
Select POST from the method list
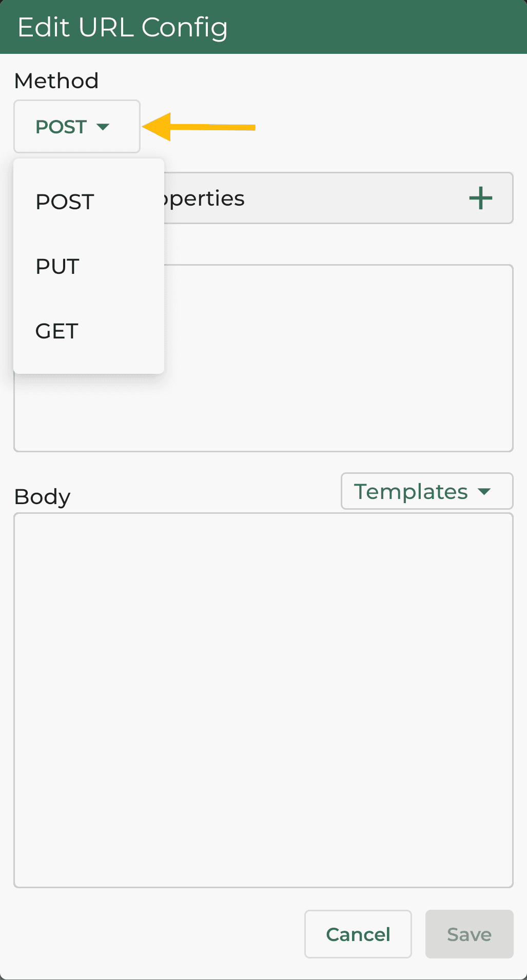pyautogui.click(x=65, y=202)
